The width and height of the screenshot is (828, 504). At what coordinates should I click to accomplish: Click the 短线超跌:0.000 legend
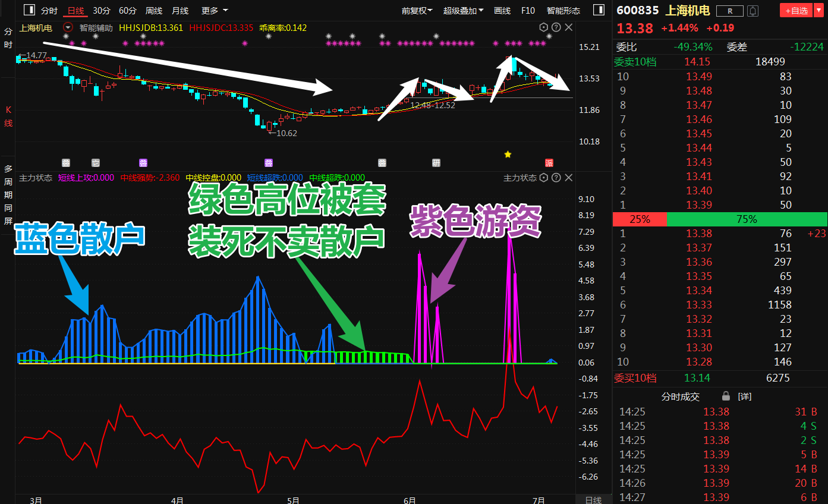click(x=275, y=178)
